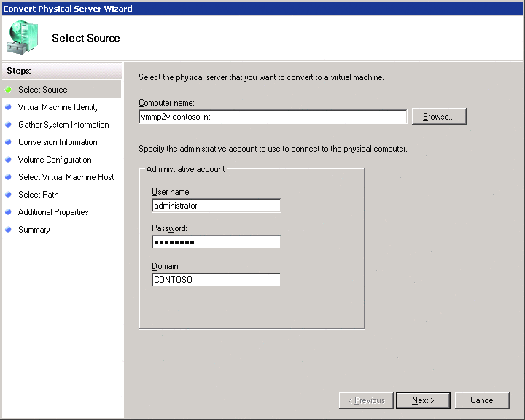The width and height of the screenshot is (525, 420).
Task: Click the blue bullet beside Virtual Machine Identity
Action: (8, 107)
